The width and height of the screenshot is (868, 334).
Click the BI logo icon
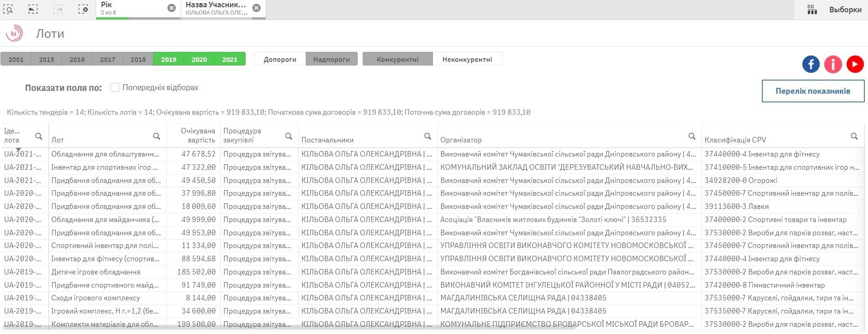[14, 33]
